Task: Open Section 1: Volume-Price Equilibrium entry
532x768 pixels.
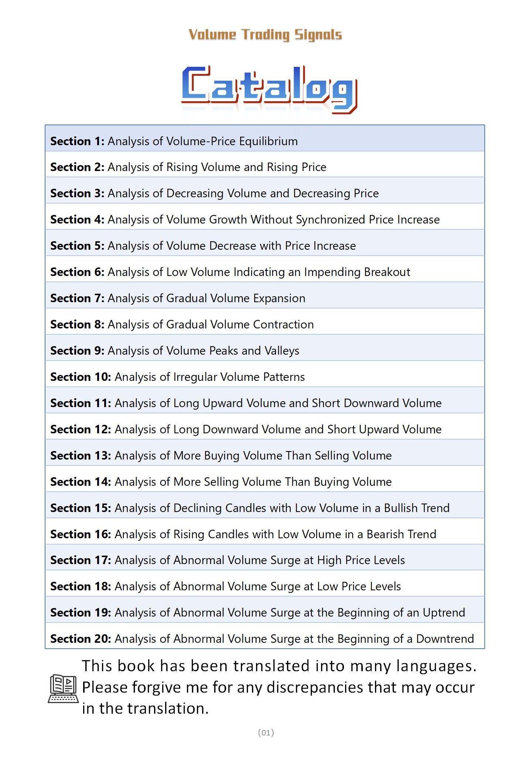Action: pos(174,141)
